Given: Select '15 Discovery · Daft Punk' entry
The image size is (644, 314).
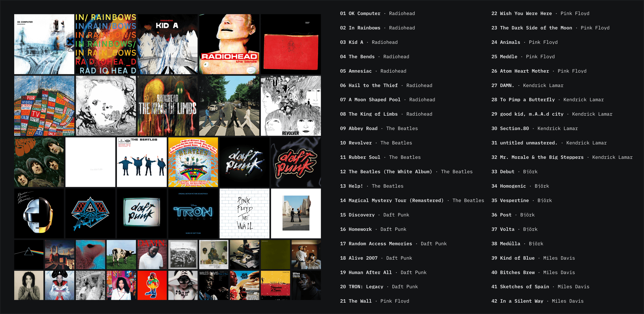Looking at the screenshot, I should coord(374,215).
